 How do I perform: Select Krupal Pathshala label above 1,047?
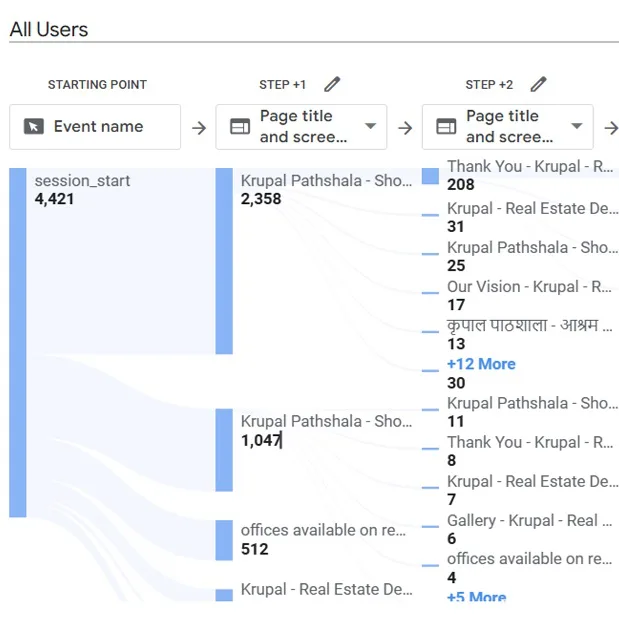pos(326,421)
